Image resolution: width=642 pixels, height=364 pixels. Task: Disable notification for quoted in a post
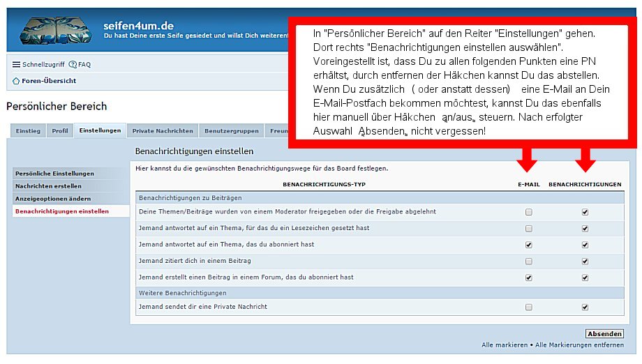(x=585, y=261)
